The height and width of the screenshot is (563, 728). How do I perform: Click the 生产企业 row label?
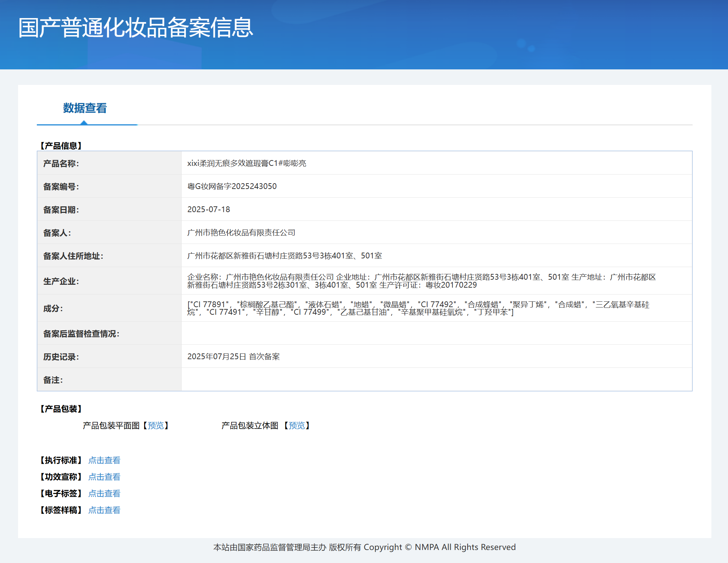click(61, 281)
